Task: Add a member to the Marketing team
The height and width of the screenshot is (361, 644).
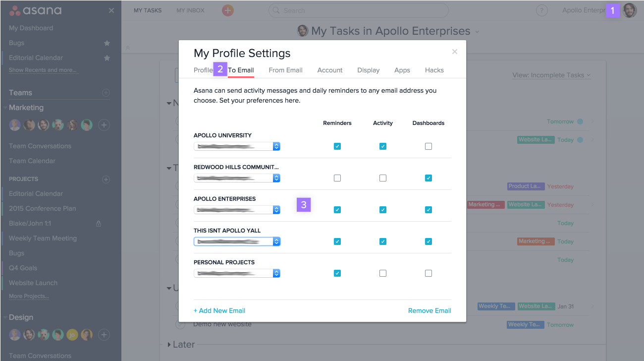Action: tap(104, 125)
